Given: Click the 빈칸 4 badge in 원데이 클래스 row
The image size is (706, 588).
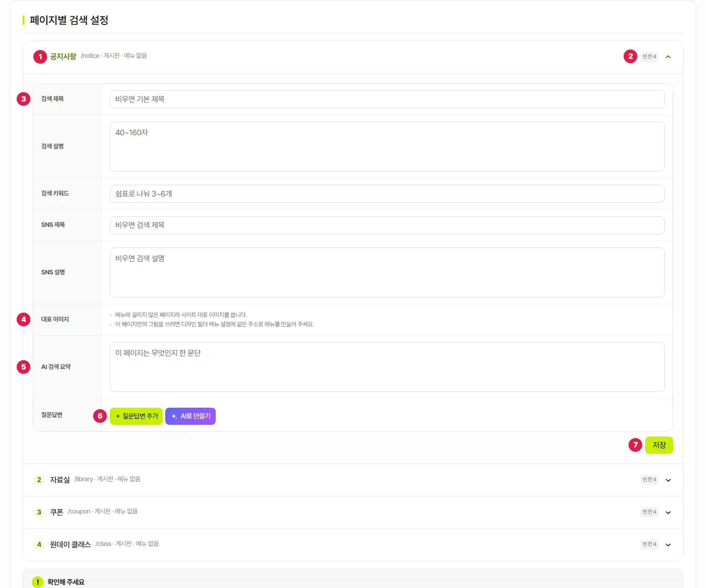Looking at the screenshot, I should [649, 544].
